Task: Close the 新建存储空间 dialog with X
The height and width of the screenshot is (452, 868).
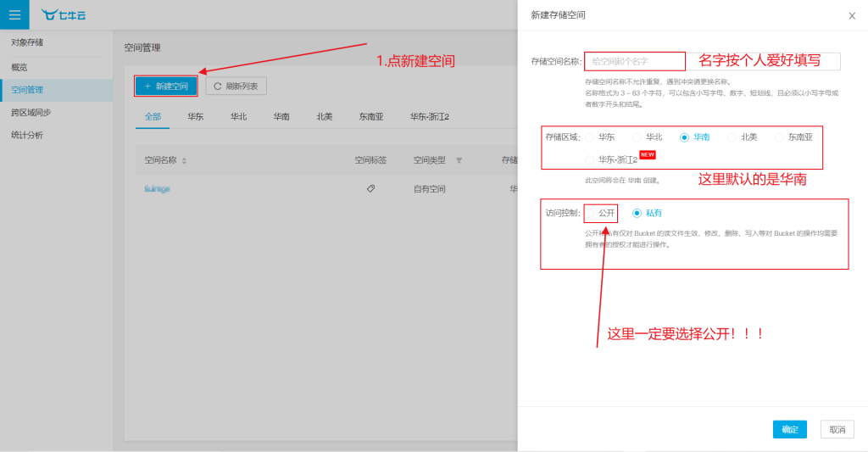Action: pyautogui.click(x=851, y=15)
